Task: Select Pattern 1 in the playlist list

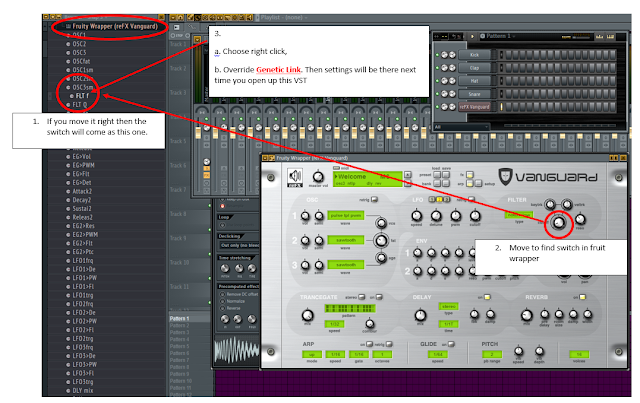Action: pyautogui.click(x=180, y=318)
